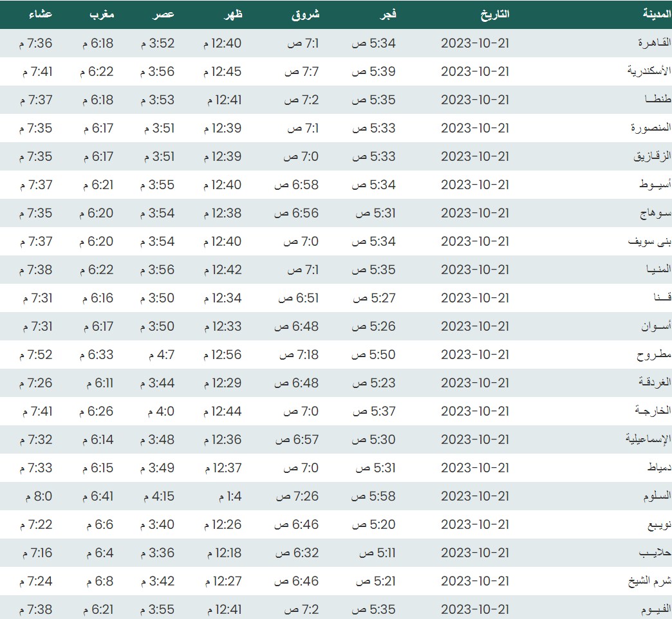This screenshot has height=619, width=672.
Task: Click the السلوم عشاء time 8:0 م
Action: (x=39, y=496)
